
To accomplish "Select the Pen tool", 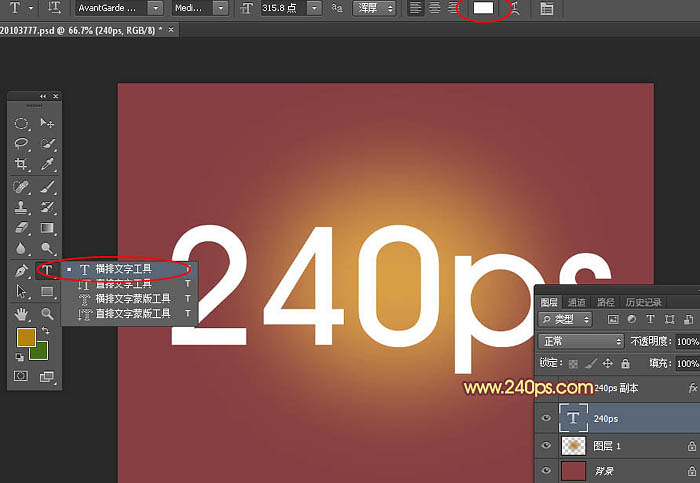I will click(21, 271).
